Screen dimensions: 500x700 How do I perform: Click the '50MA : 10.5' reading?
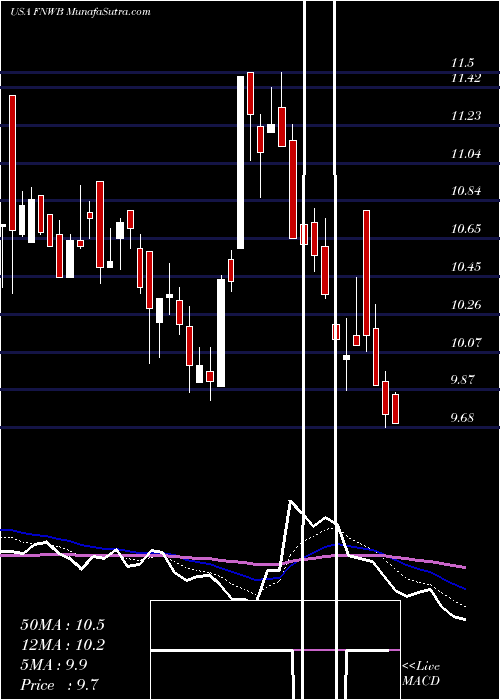62,625
